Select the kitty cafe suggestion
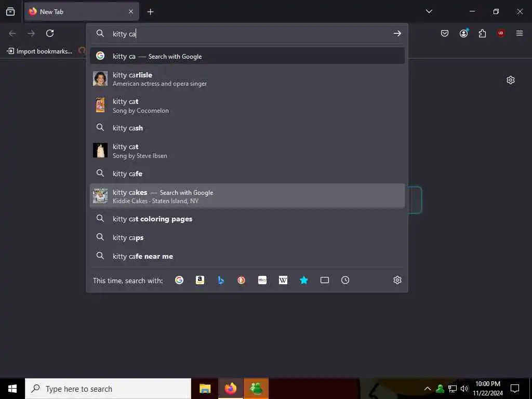 click(247, 174)
